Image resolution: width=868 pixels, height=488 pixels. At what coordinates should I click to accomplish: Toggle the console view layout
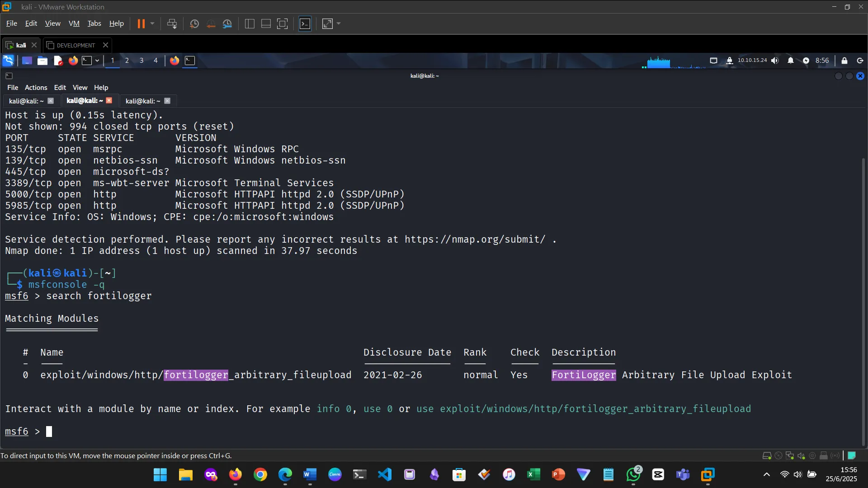tap(305, 23)
